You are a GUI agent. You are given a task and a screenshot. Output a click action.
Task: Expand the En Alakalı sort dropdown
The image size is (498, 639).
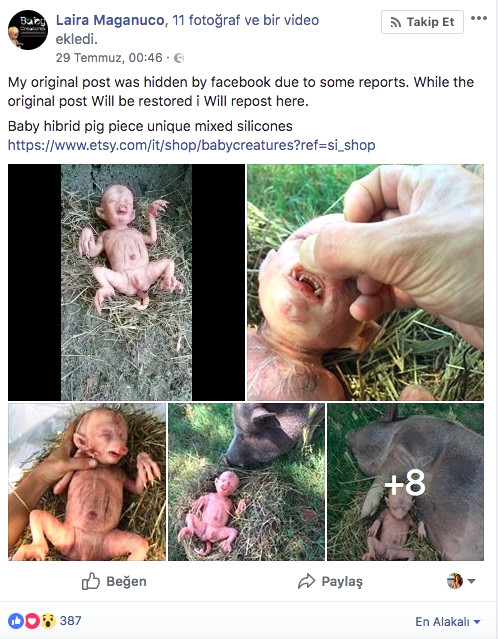(448, 622)
